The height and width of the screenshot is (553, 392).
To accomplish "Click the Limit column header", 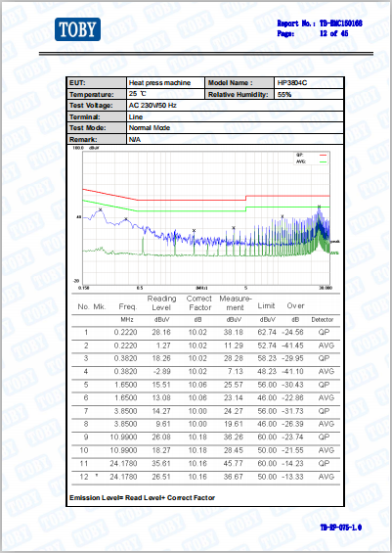I will coord(266,305).
